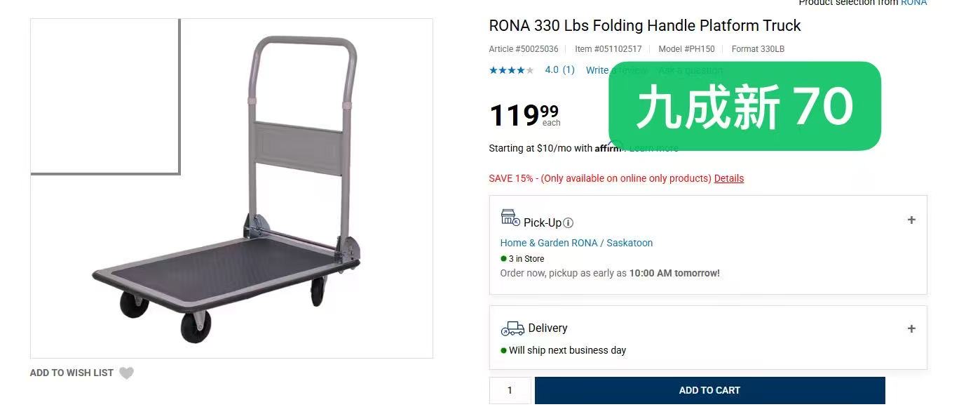Open Home & Garden RONA / Saskatoon link
This screenshot has height=407, width=980.
click(576, 243)
